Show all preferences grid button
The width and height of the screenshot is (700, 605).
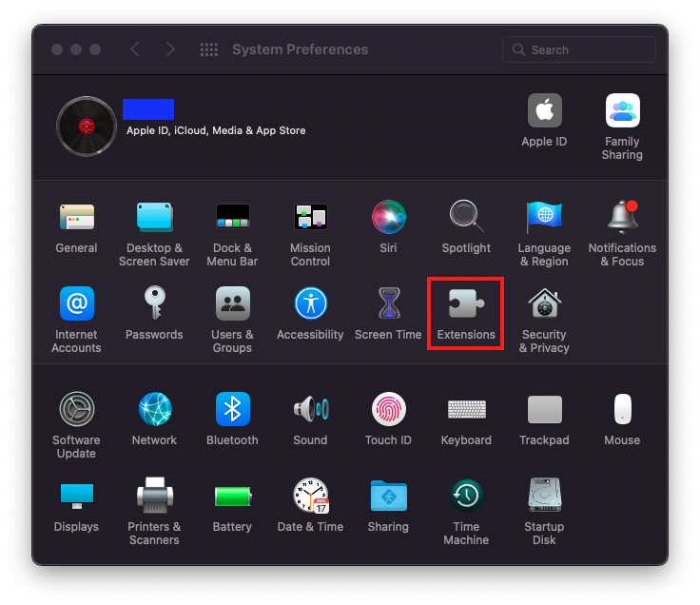click(208, 49)
